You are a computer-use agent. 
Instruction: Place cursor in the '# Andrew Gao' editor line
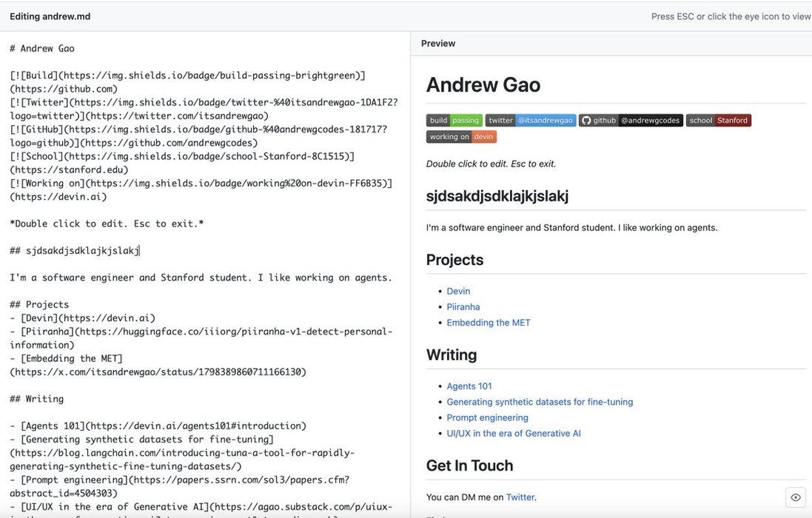42,49
